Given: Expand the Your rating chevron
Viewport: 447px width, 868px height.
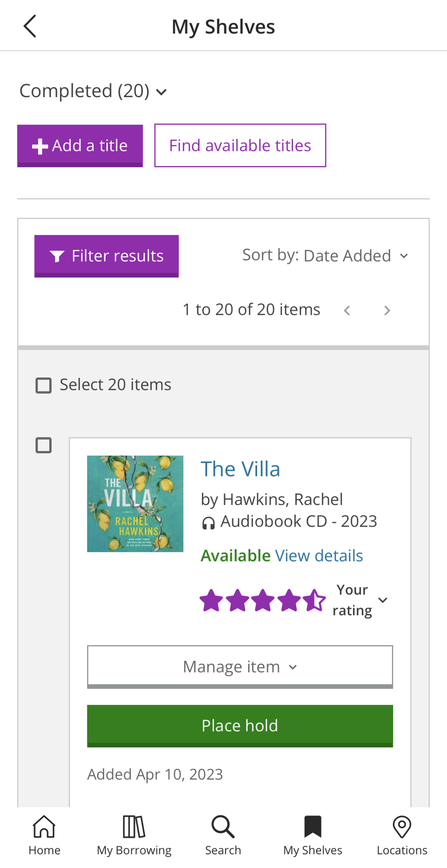Looking at the screenshot, I should (x=383, y=600).
